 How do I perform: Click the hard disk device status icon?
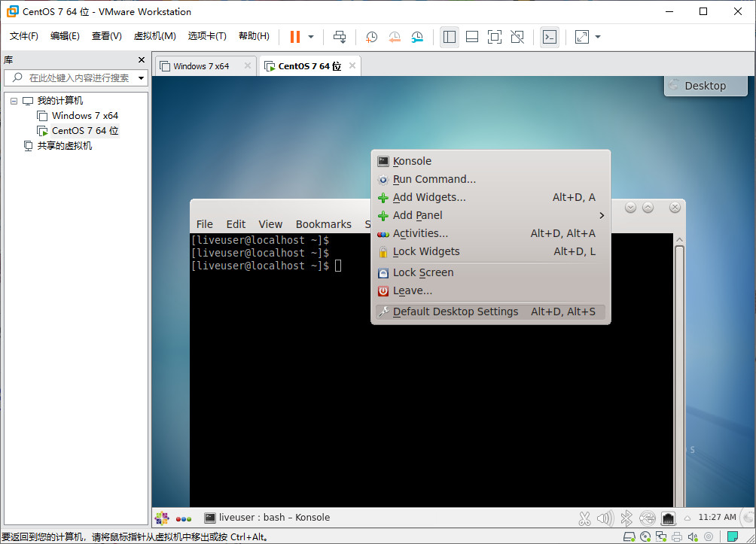[629, 536]
